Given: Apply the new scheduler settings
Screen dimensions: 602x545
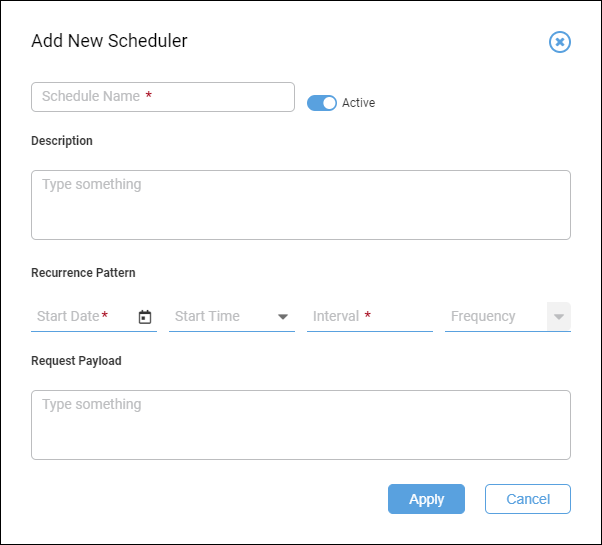Looking at the screenshot, I should [x=426, y=499].
